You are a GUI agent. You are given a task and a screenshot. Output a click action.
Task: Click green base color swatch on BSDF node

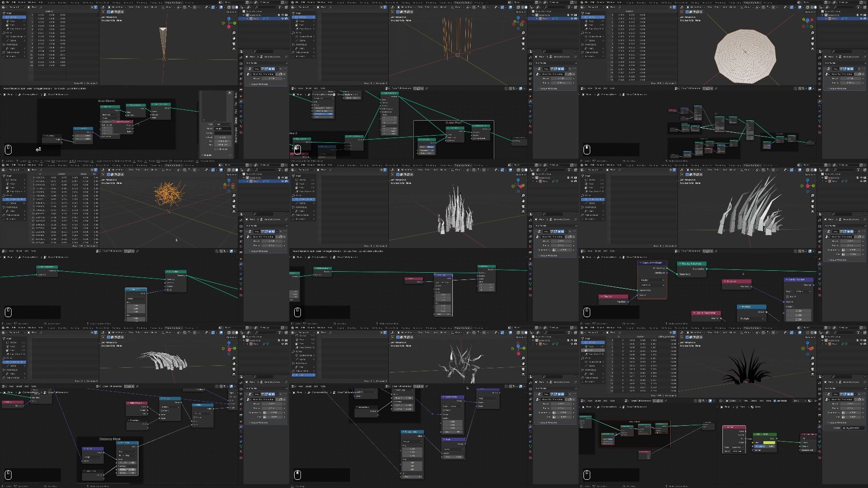click(769, 442)
